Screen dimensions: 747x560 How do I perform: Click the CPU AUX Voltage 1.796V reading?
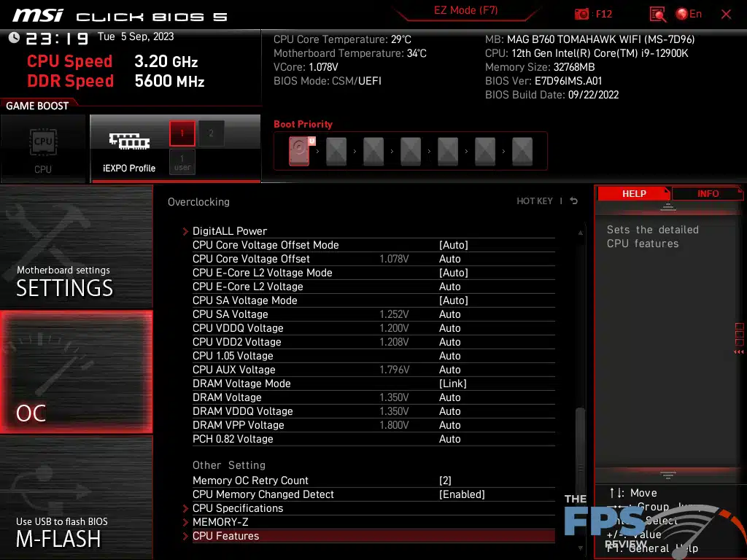[394, 369]
